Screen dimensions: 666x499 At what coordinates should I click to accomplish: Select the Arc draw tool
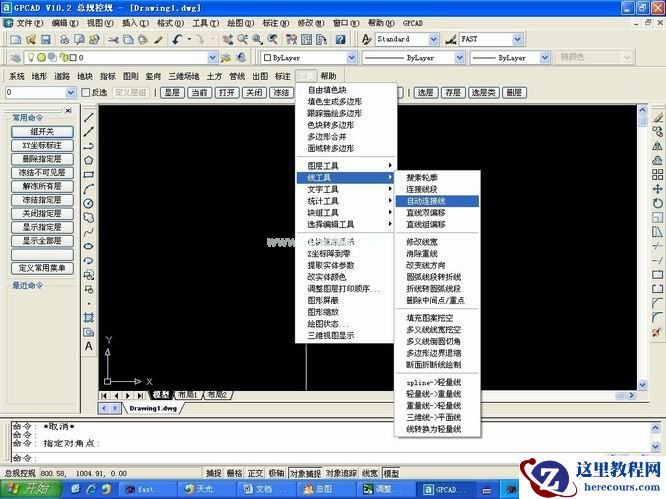point(88,189)
